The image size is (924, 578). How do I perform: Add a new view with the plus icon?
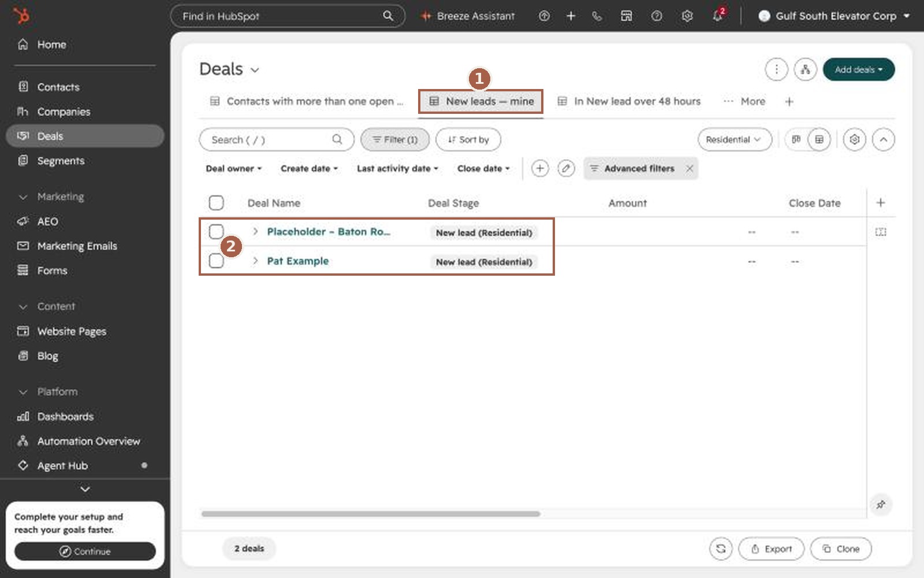(x=789, y=102)
